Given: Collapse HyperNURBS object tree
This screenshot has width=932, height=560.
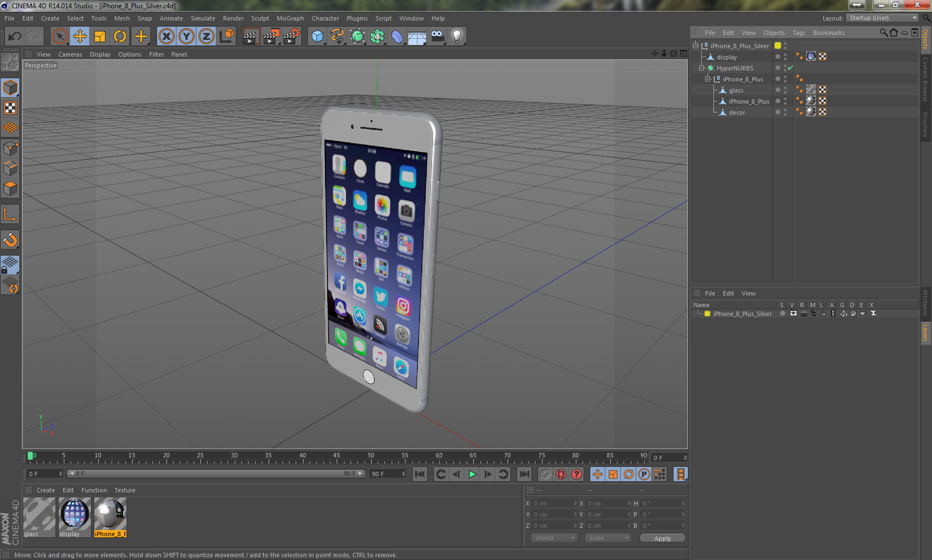Looking at the screenshot, I should pos(701,68).
